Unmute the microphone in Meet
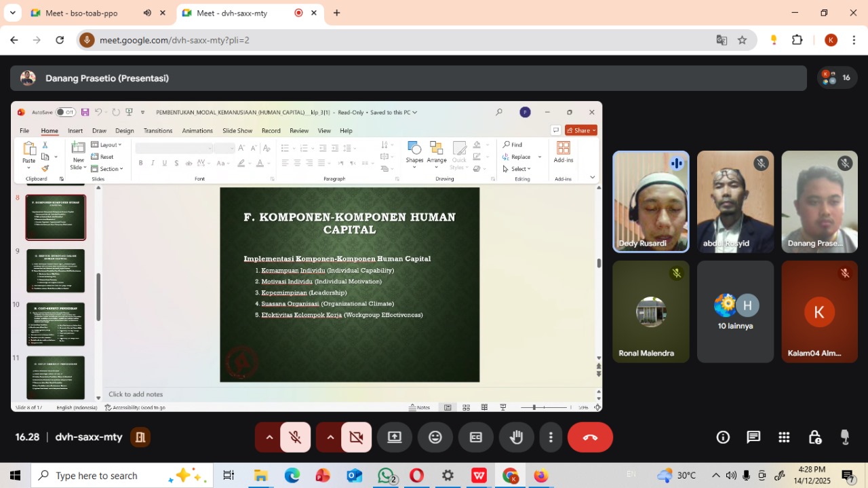 point(295,438)
